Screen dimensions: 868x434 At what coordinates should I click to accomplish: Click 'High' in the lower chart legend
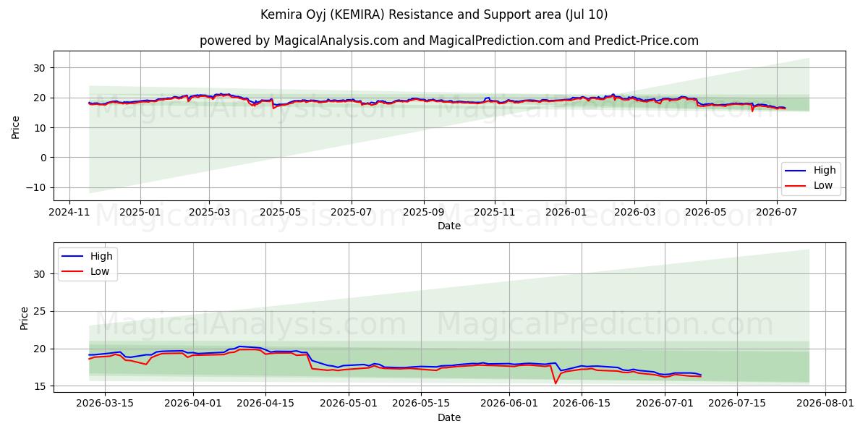click(101, 256)
